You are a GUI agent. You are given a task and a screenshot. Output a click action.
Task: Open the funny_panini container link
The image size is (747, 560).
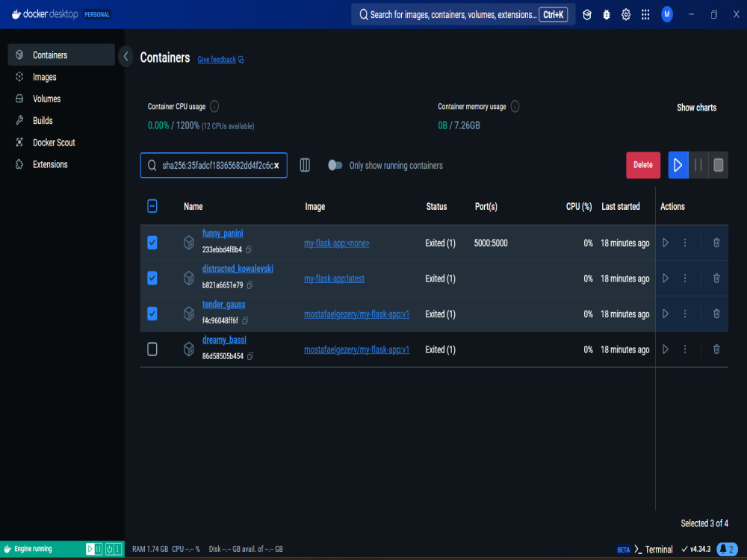[223, 233]
